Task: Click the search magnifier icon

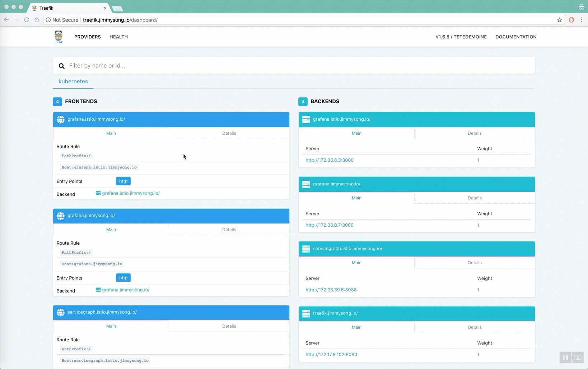Action: pos(62,66)
